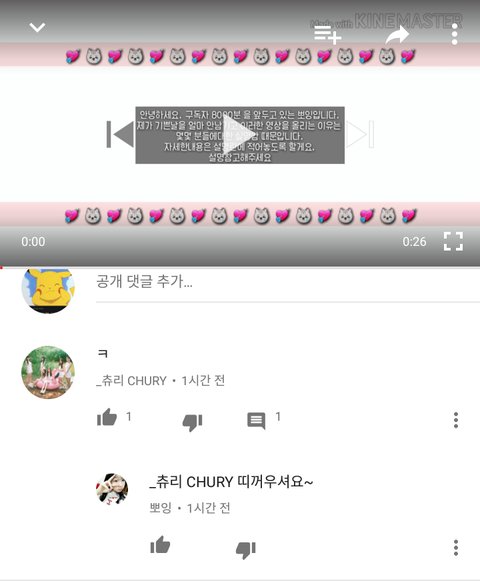Like the ㅋ comment by _츄리 CHURY

point(107,418)
